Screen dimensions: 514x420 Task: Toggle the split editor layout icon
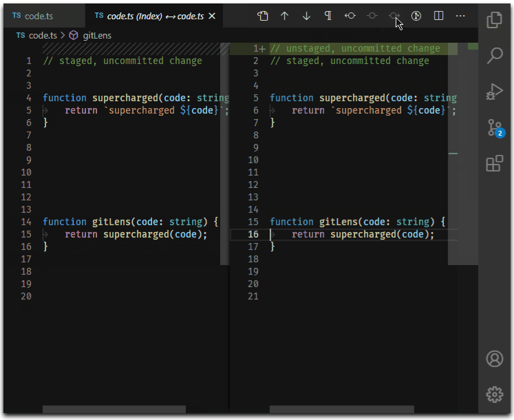pos(438,16)
